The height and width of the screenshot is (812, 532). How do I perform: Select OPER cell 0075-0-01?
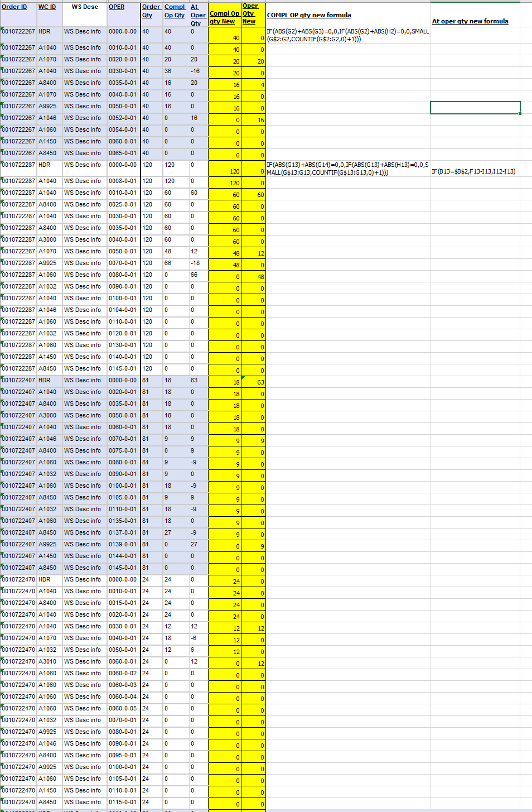(123, 450)
